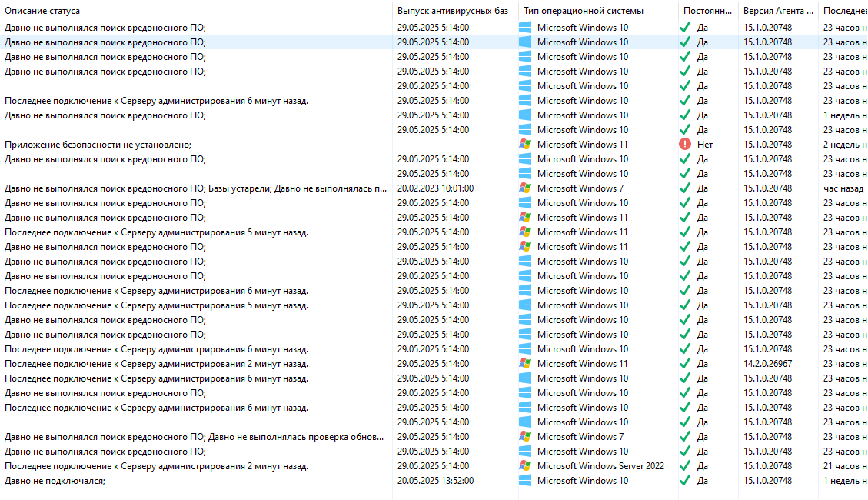Click the 21 часов last-connection cell
Viewport: 868px width, 500px height.
(845, 466)
